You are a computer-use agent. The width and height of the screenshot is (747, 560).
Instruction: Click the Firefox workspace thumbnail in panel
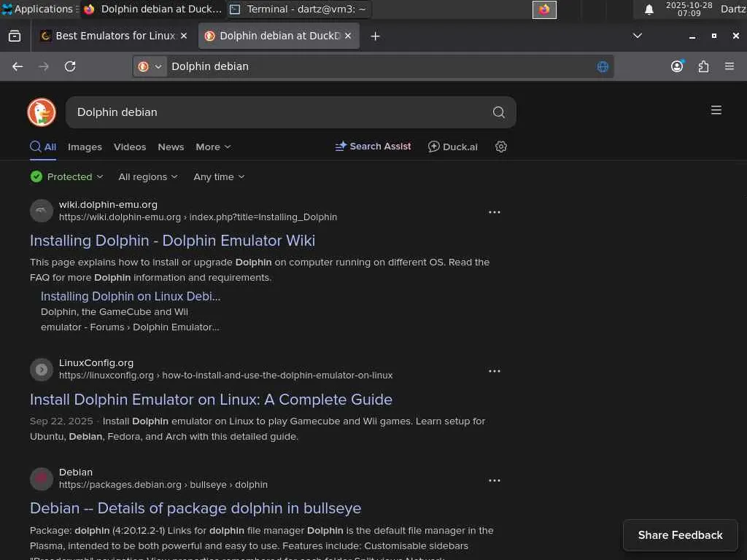pos(544,9)
